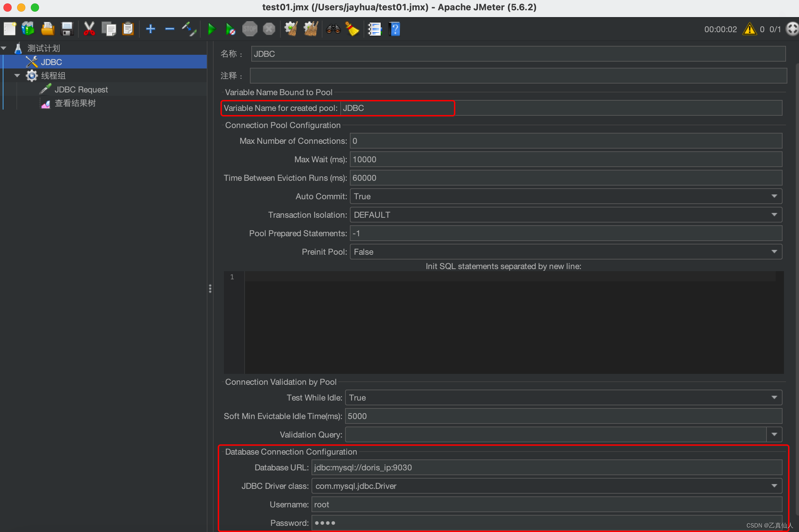This screenshot has width=799, height=532.
Task: Click the Clear All results icon
Action: click(x=311, y=29)
